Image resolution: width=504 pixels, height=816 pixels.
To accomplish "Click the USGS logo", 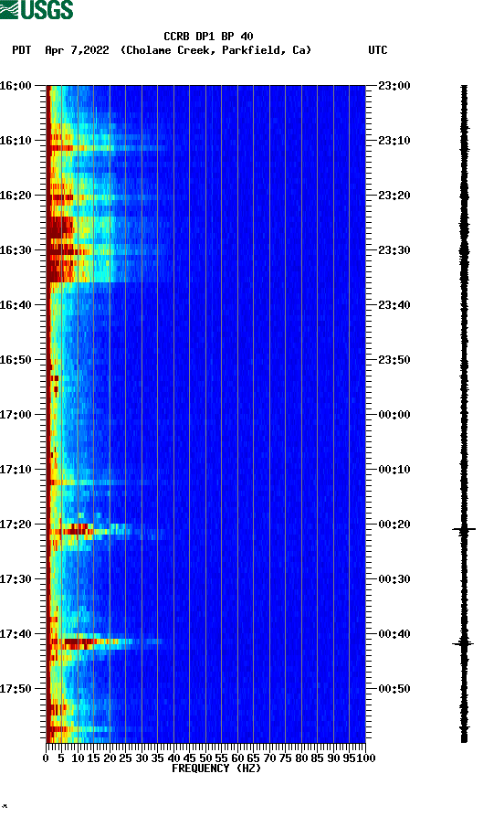I will click(x=37, y=9).
